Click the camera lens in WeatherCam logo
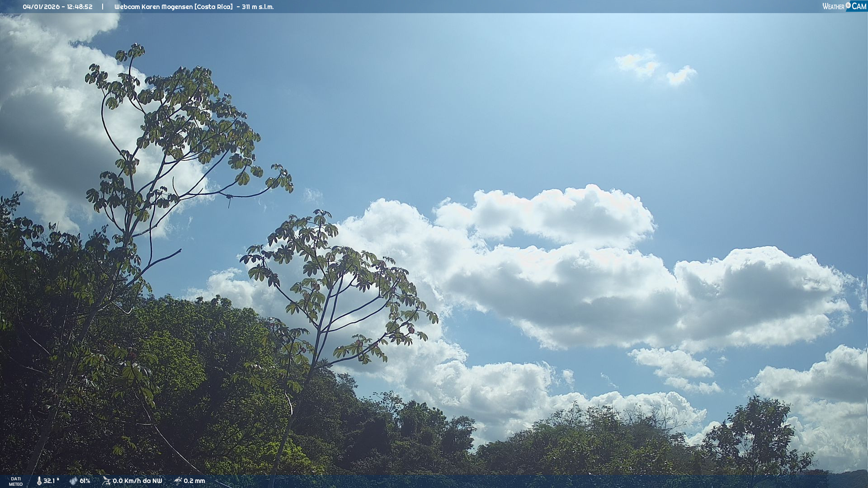868x488 pixels. tap(848, 5)
